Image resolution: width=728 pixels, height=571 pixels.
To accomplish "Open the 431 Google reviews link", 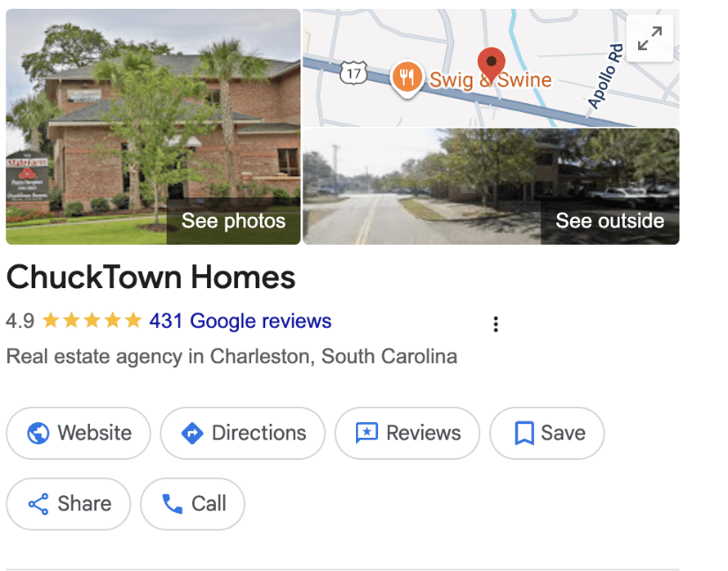I will pyautogui.click(x=240, y=321).
